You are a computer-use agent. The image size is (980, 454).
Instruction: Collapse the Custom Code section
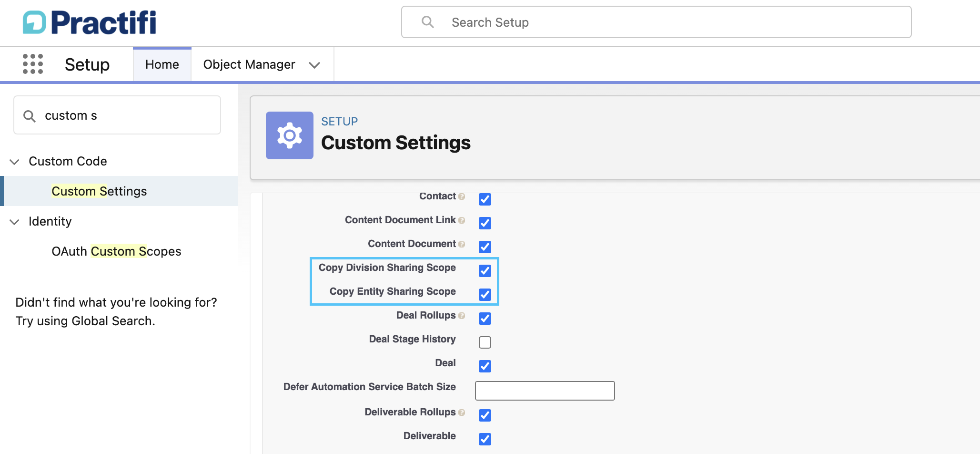pos(14,161)
